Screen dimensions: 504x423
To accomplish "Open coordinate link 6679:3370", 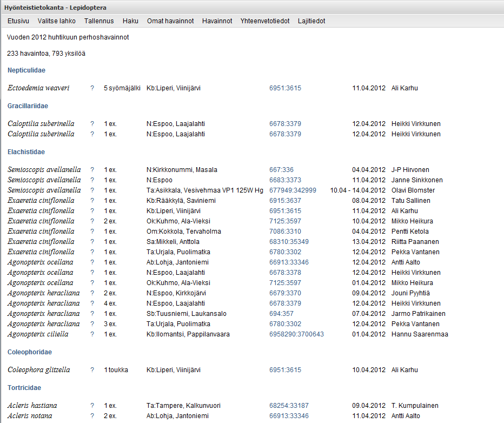I will click(x=285, y=293).
